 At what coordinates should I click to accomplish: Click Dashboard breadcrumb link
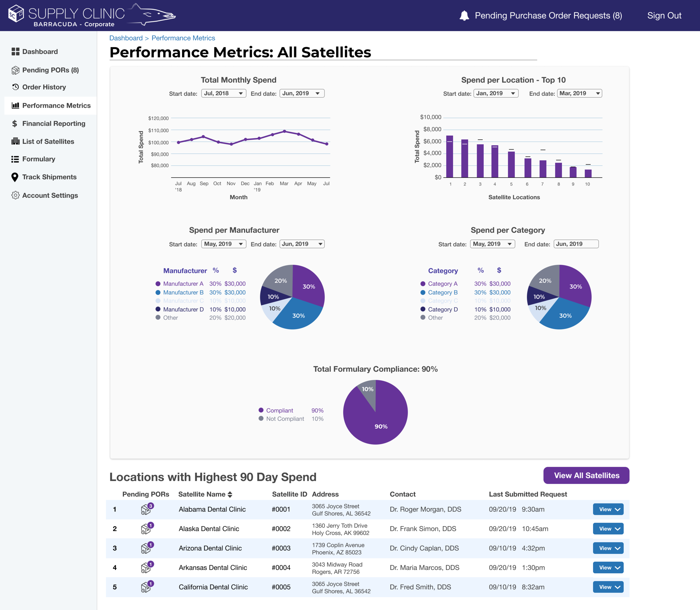(126, 38)
